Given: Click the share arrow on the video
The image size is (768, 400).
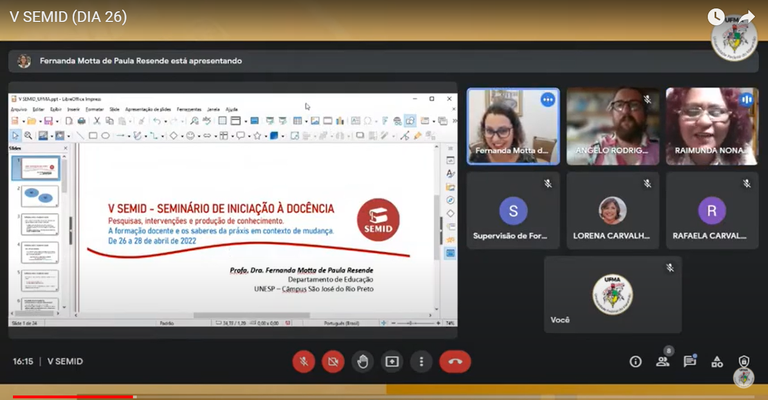Looking at the screenshot, I should pyautogui.click(x=746, y=17).
